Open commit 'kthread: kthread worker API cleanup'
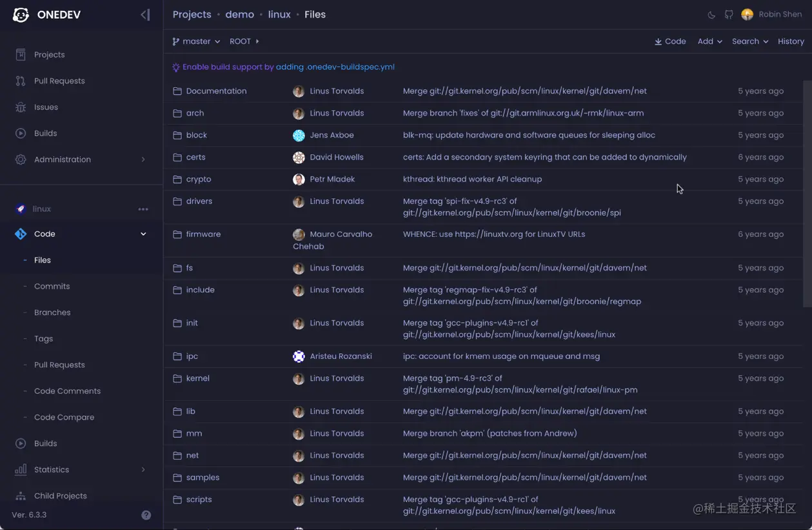812x530 pixels. click(x=472, y=179)
